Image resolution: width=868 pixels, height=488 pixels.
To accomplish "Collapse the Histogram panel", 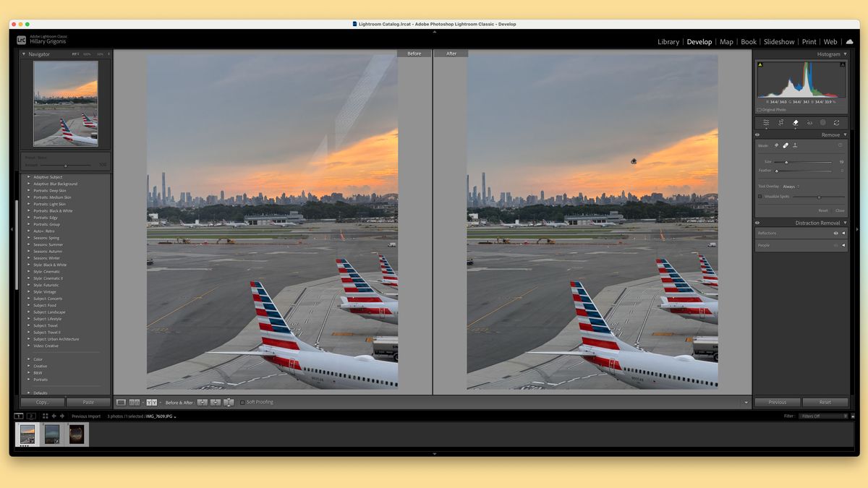I will click(845, 53).
